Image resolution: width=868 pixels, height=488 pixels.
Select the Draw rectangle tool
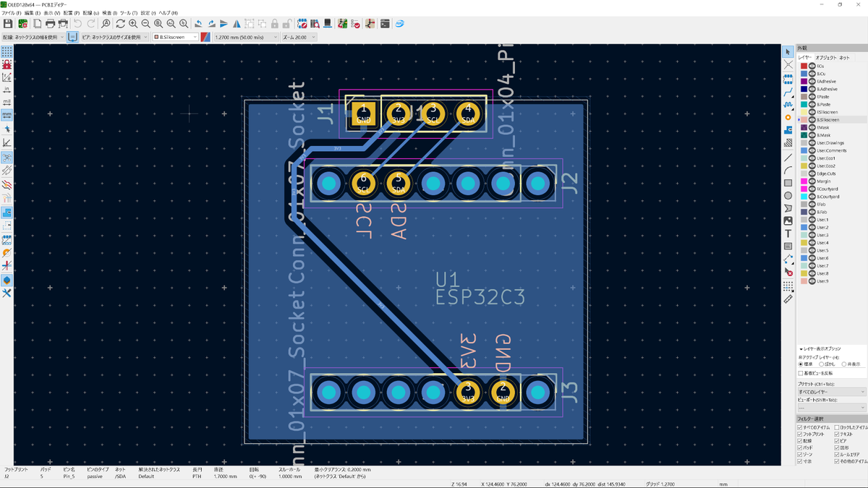[x=788, y=183]
